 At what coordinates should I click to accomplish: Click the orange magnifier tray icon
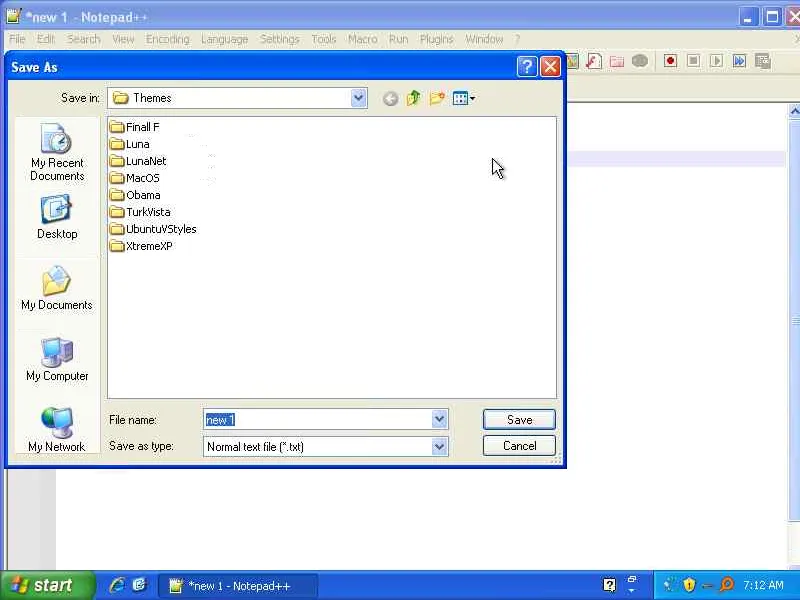coord(726,585)
